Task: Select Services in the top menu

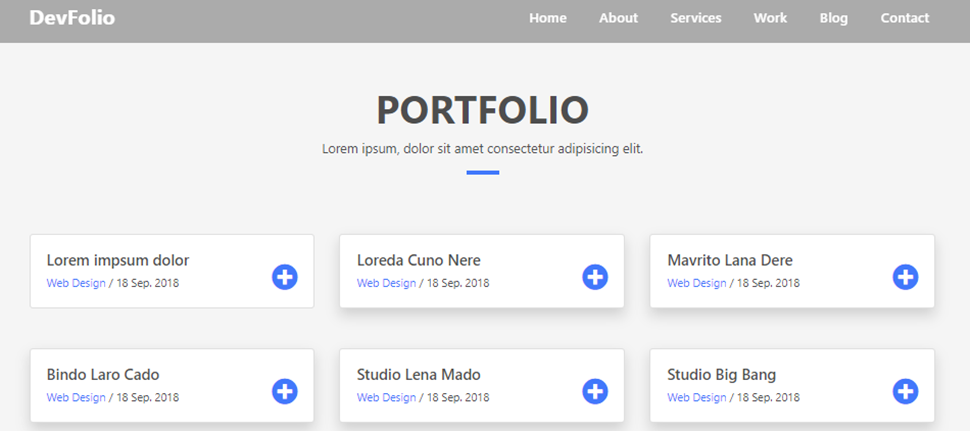Action: click(696, 18)
